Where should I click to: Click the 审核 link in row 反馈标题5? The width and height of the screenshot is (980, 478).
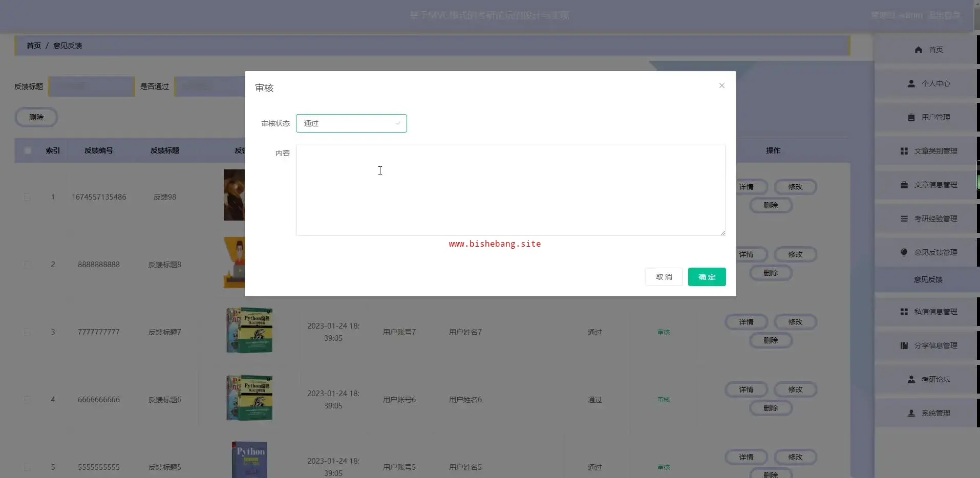click(x=664, y=467)
